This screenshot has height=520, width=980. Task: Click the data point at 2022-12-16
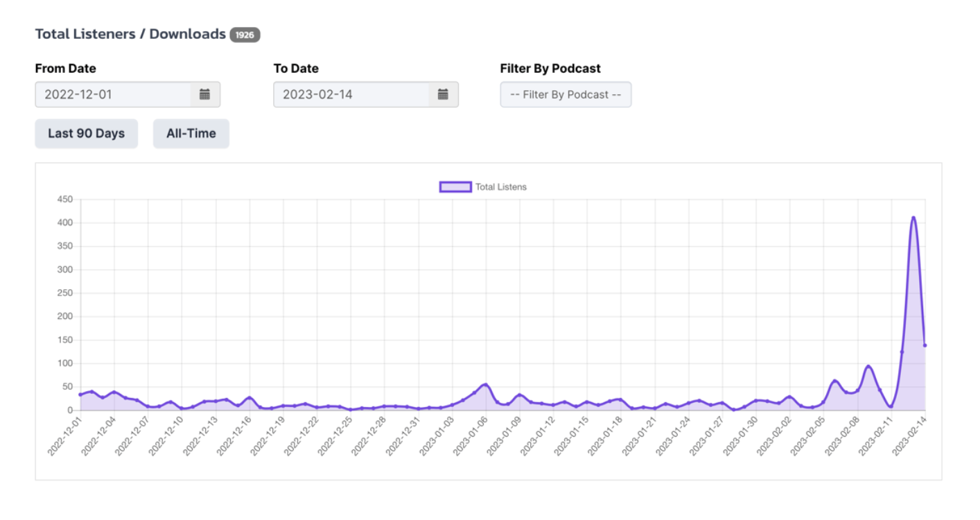248,397
